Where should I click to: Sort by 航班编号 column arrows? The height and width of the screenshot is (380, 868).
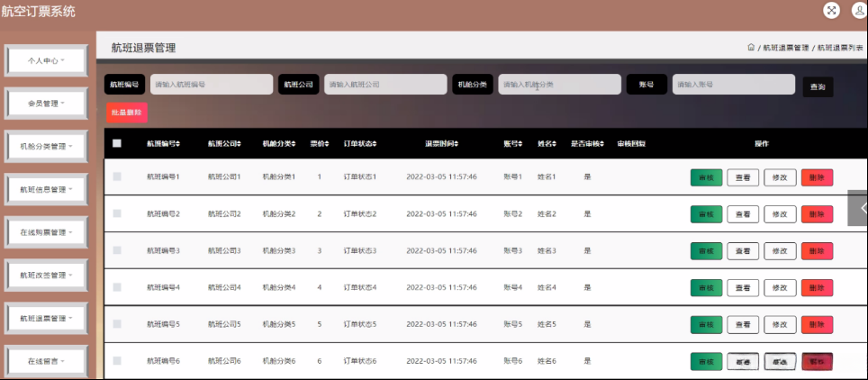[177, 143]
